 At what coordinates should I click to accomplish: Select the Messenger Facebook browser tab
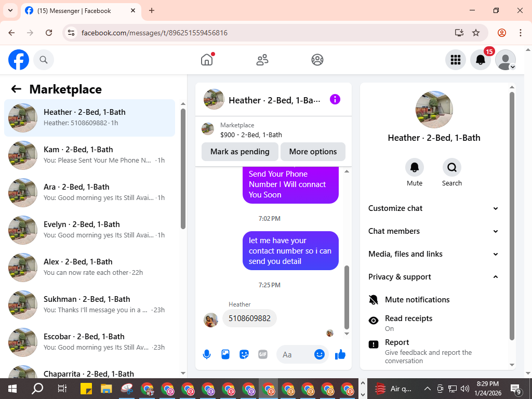[x=81, y=11]
